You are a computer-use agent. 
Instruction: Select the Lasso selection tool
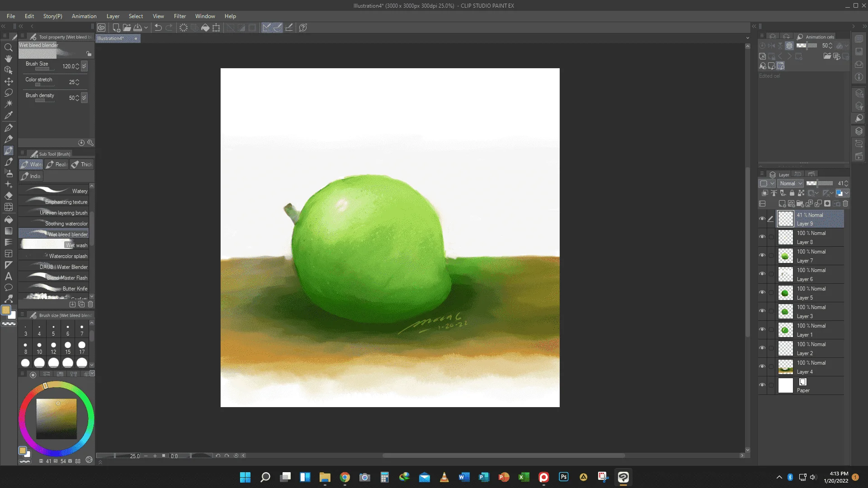point(8,93)
